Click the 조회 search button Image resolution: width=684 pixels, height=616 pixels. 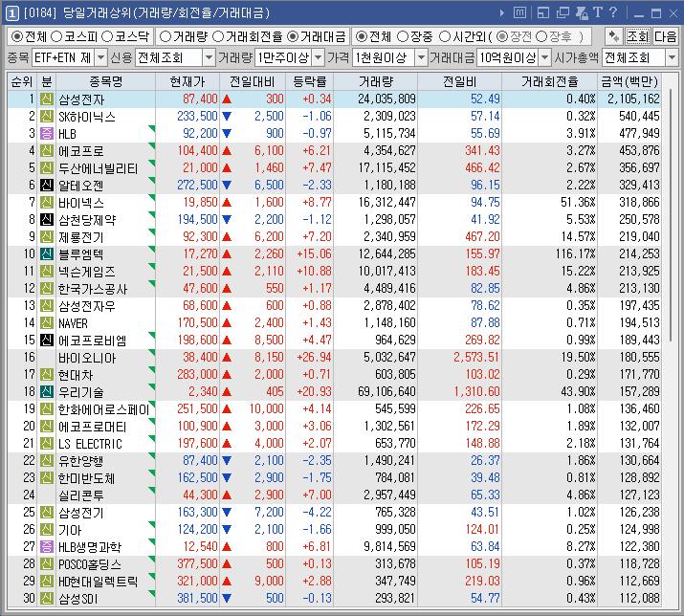[x=638, y=36]
